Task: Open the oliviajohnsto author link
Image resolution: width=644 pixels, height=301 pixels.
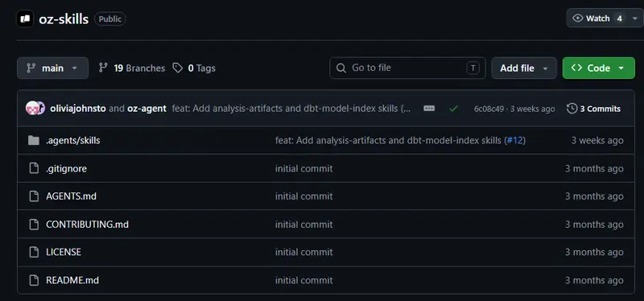Action: tap(77, 109)
